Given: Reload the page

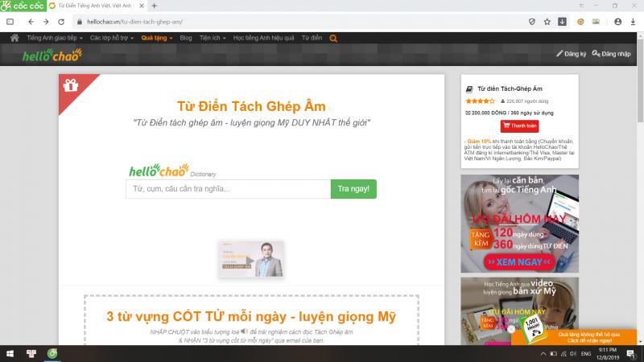Looking at the screenshot, I should pos(63,22).
